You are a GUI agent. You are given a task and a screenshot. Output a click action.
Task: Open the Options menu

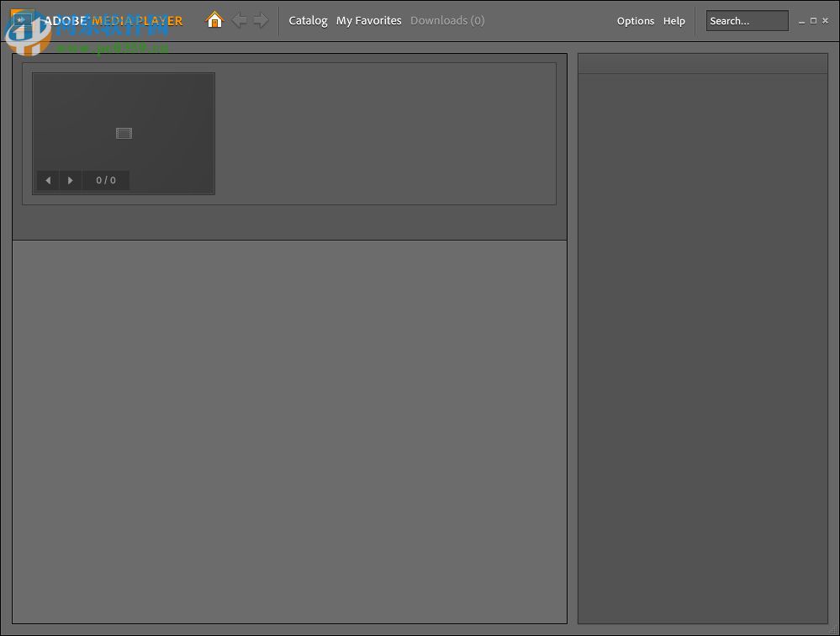point(636,21)
